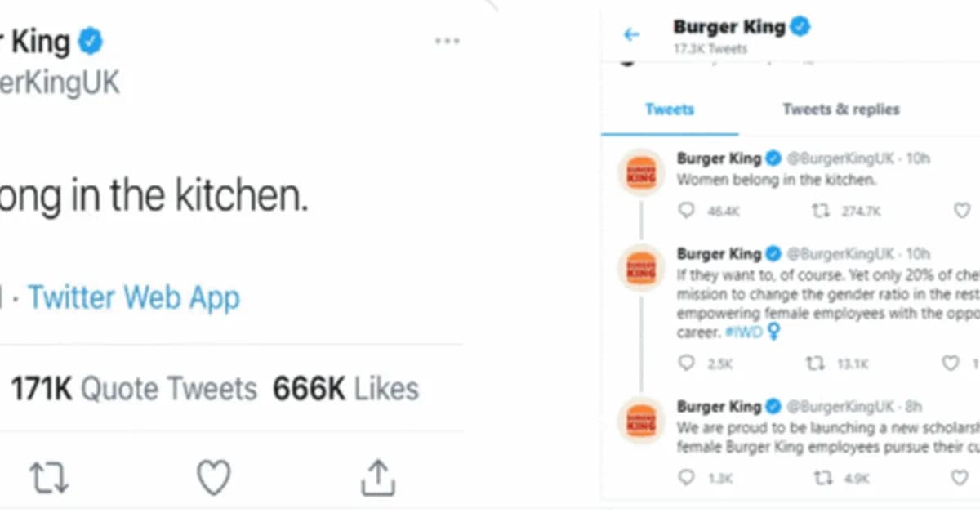
Task: Click the Burger King avatar on the first tweet
Action: pyautogui.click(x=641, y=172)
